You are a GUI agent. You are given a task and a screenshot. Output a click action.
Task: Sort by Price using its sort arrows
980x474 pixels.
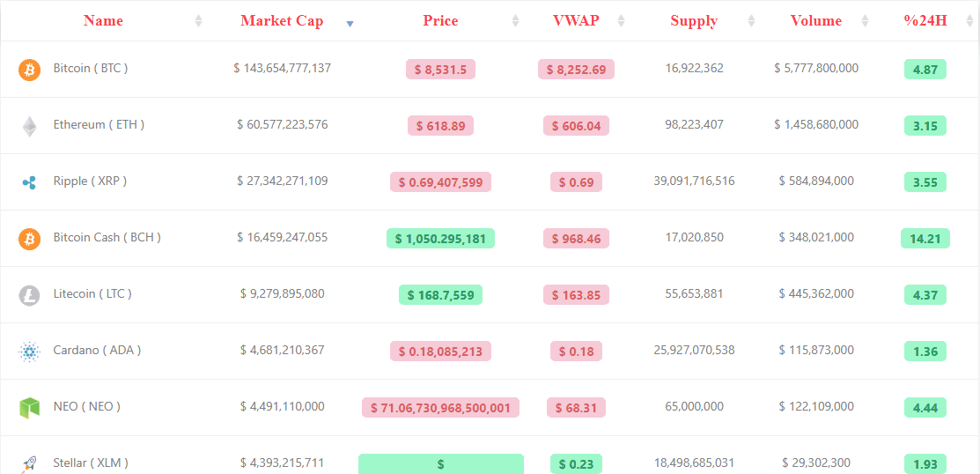[516, 20]
